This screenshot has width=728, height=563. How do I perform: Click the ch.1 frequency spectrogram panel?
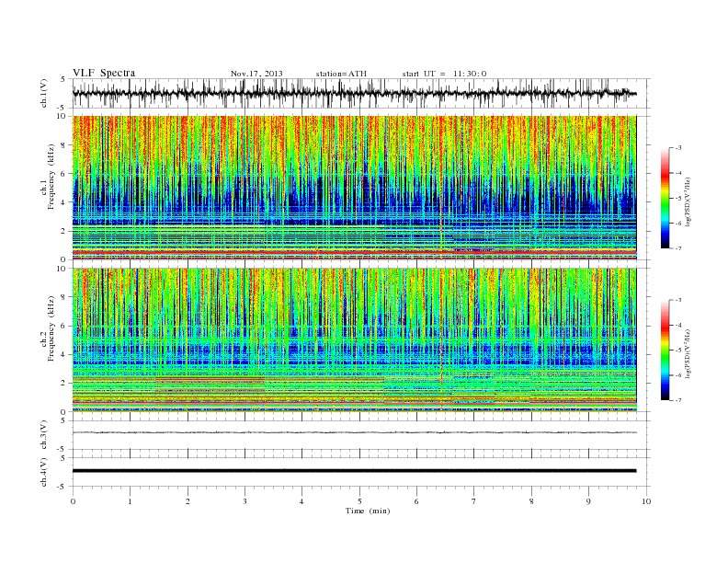click(x=354, y=188)
